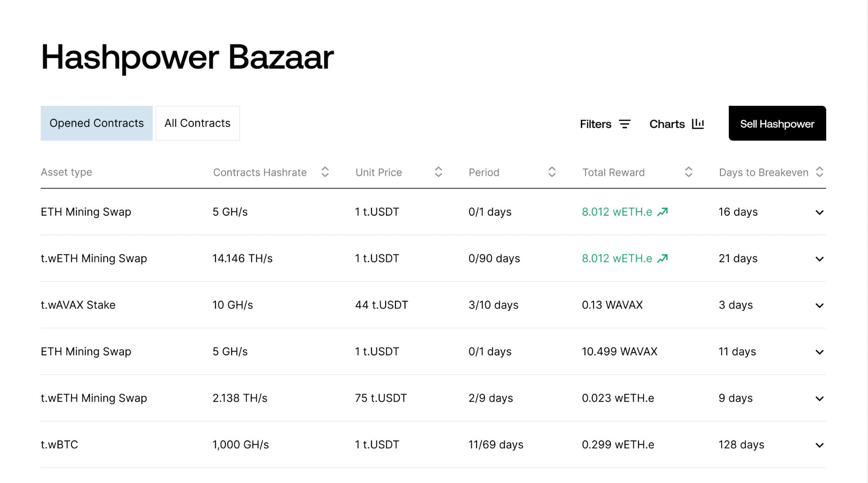
Task: Switch to Opened Contracts tab
Action: [96, 123]
